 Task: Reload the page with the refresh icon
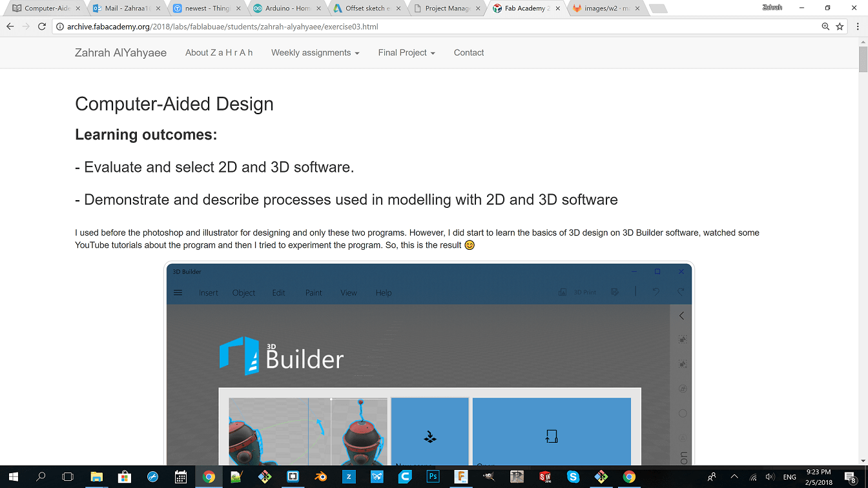click(42, 26)
